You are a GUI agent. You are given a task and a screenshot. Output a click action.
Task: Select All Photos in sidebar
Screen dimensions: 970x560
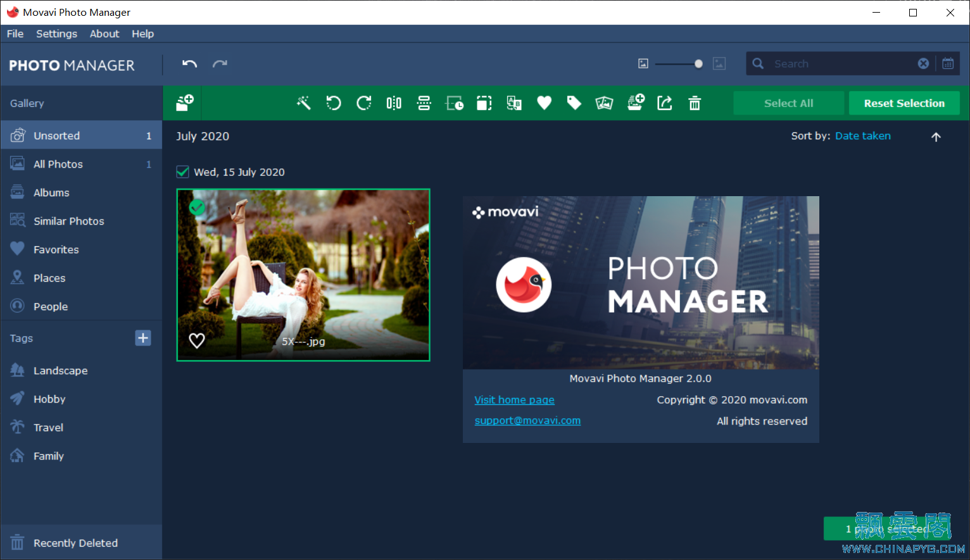[x=81, y=164]
